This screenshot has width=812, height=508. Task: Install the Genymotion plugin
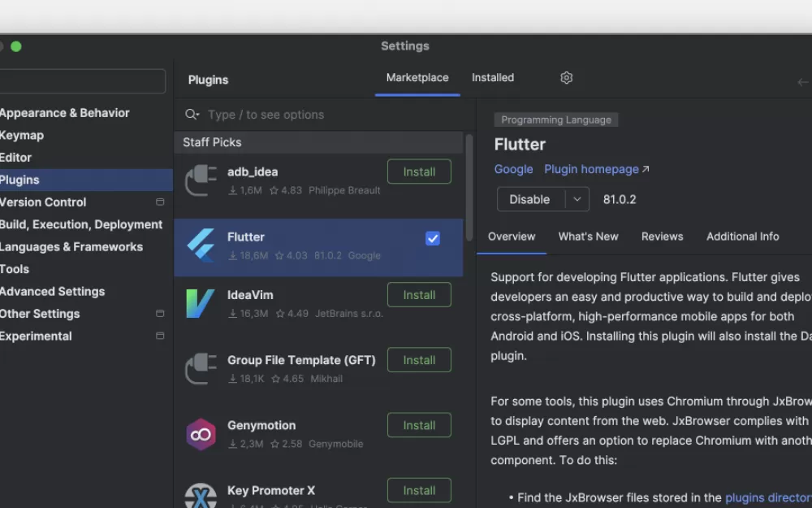tap(419, 426)
